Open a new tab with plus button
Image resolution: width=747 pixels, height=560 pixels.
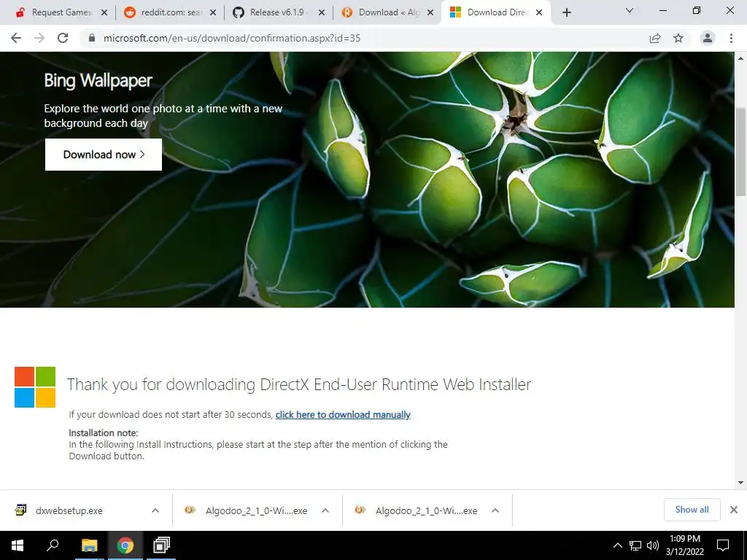(x=566, y=12)
